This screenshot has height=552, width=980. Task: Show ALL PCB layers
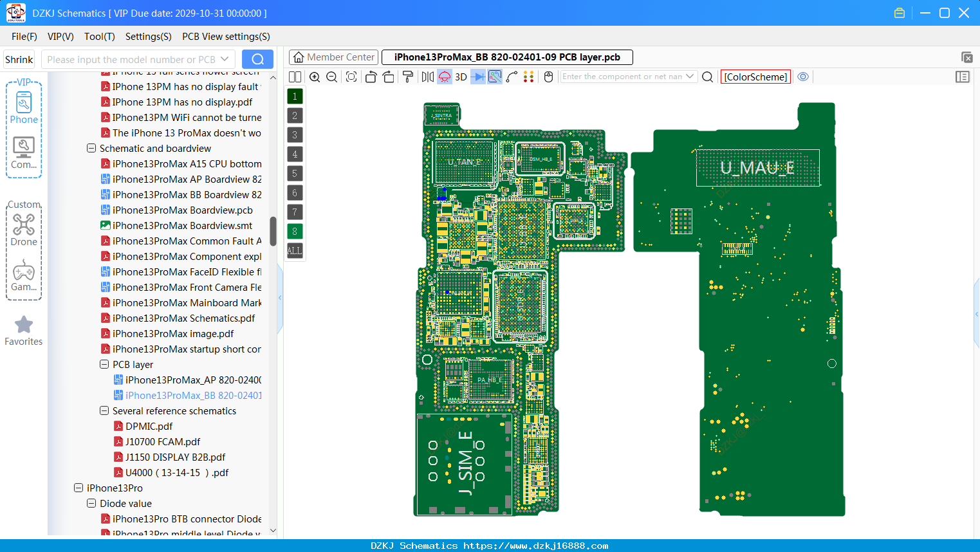[295, 251]
